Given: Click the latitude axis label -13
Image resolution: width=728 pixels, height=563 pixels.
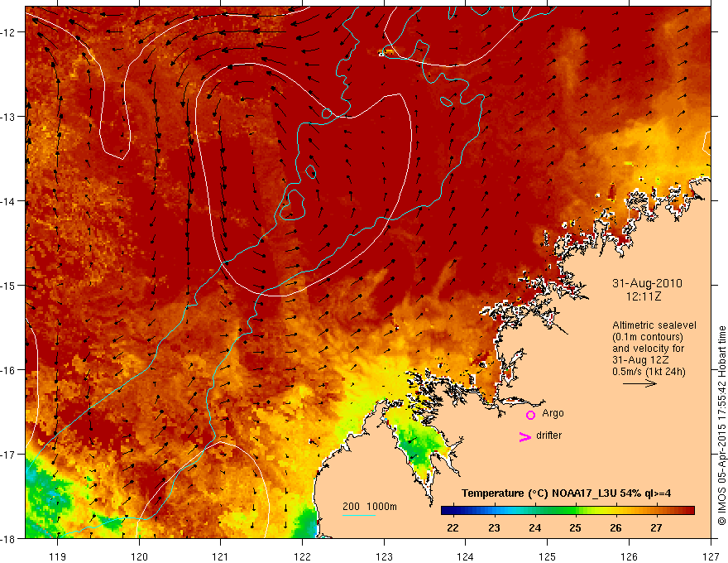Looking at the screenshot, I should 9,117.
